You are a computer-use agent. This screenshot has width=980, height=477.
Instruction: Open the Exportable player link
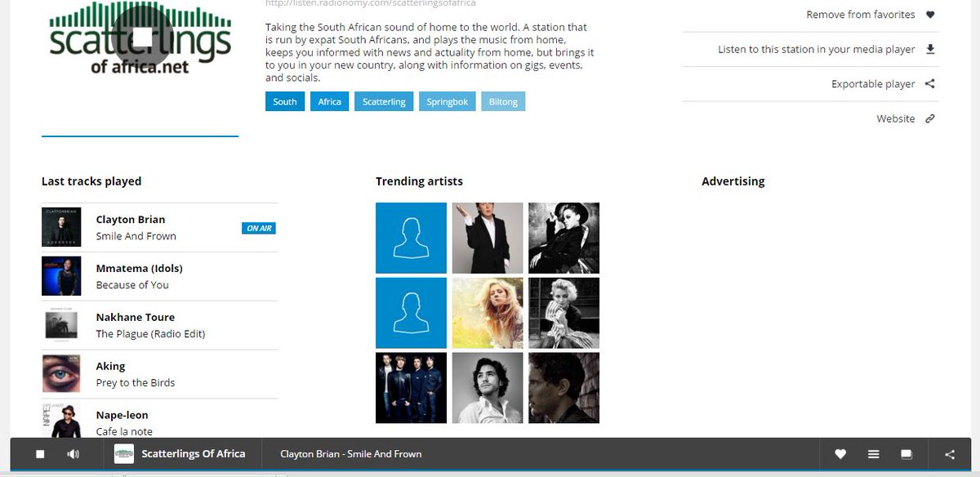(873, 84)
